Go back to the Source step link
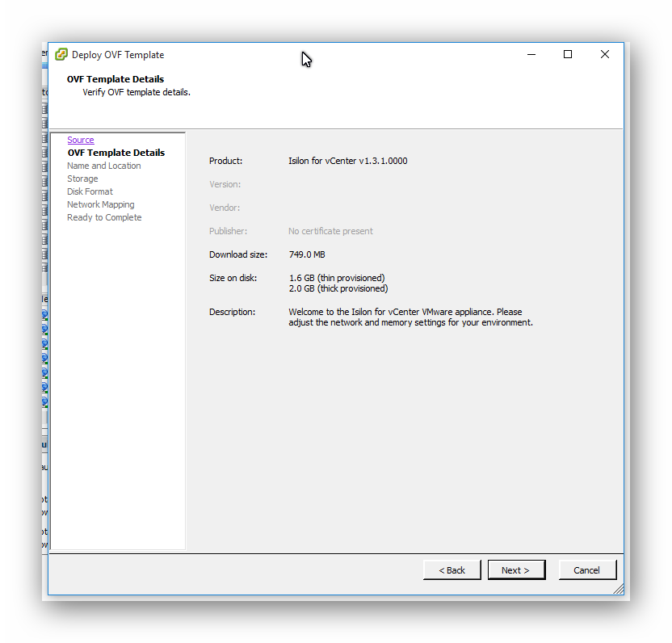 (80, 140)
